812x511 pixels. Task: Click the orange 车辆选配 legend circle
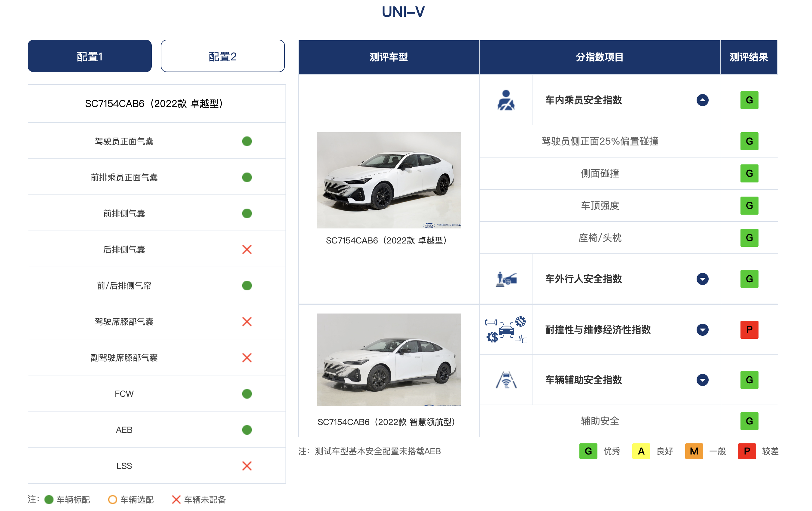tap(113, 500)
